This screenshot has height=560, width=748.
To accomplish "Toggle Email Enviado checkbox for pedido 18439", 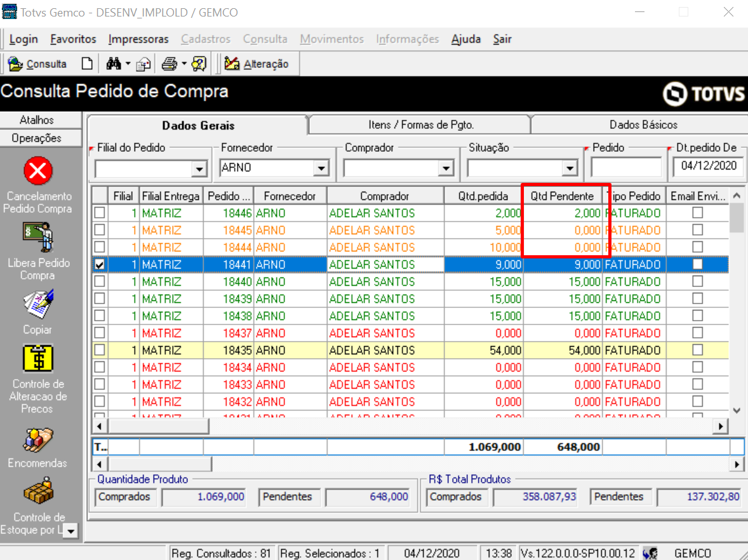I will [697, 298].
